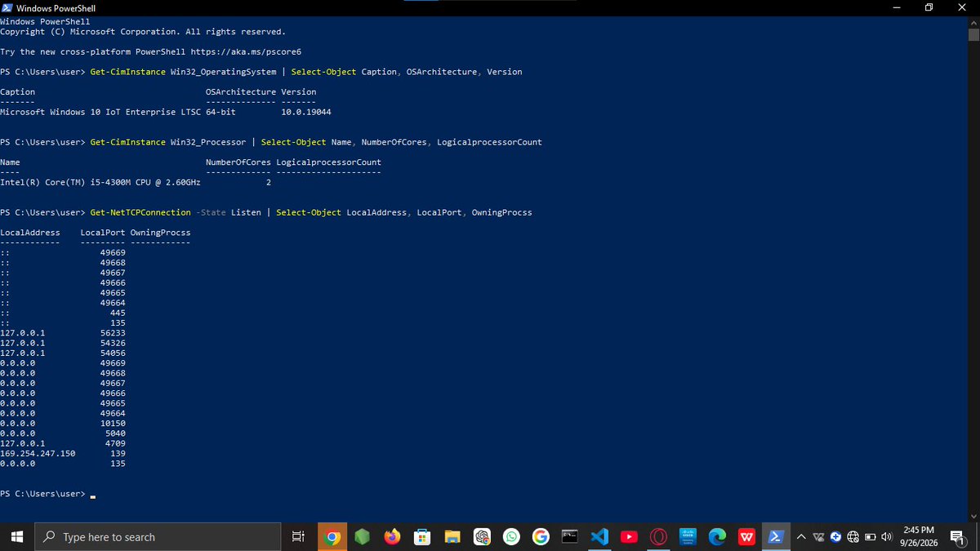Open the YouTube taskbar icon
The image size is (980, 551).
(x=629, y=536)
